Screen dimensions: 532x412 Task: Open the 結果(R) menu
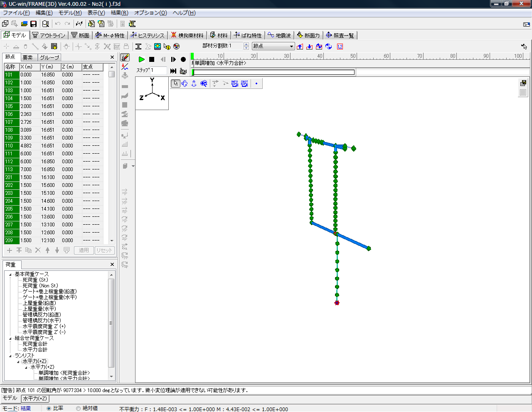[119, 13]
